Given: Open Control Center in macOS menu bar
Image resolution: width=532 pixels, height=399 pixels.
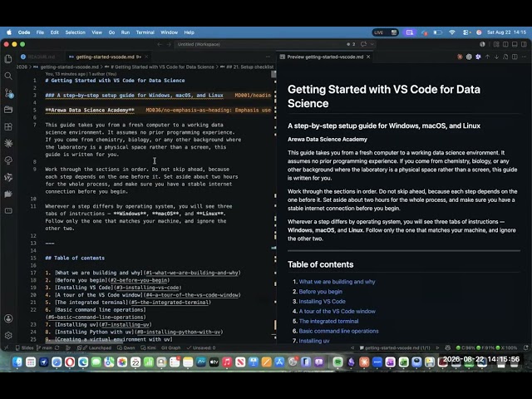Looking at the screenshot, I should [x=466, y=32].
